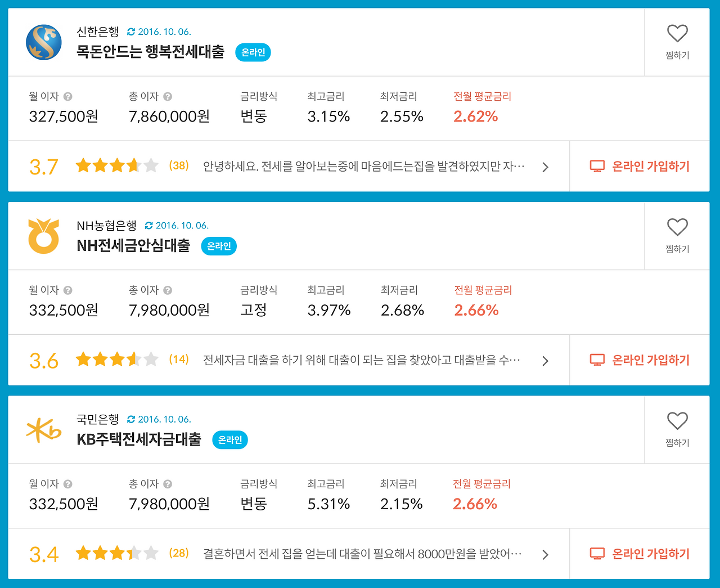Click the help icon next to 신한은행 월 이자
The width and height of the screenshot is (720, 588).
(68, 97)
